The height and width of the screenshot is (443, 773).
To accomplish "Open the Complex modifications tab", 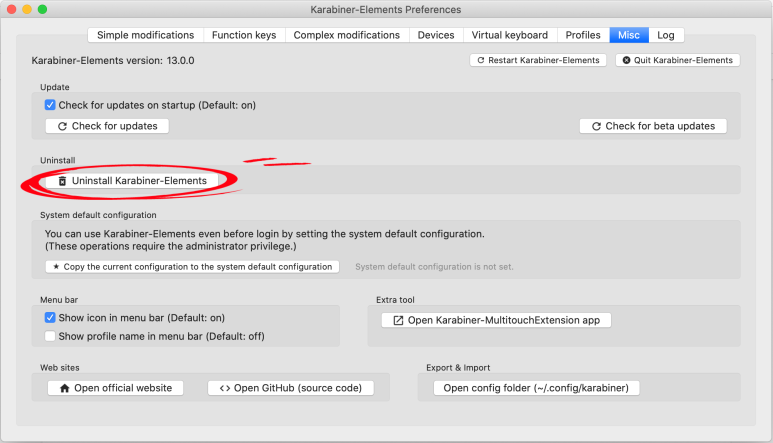I will tap(347, 35).
